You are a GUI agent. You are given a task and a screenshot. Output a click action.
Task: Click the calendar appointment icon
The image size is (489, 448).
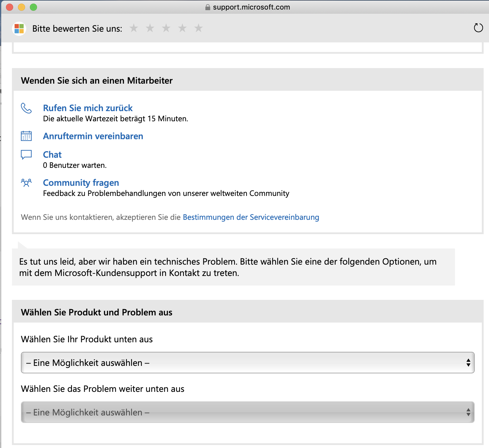coord(26,136)
